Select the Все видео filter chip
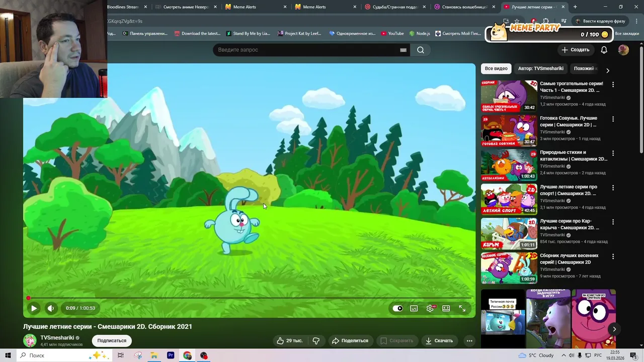644x362 pixels. tap(496, 68)
